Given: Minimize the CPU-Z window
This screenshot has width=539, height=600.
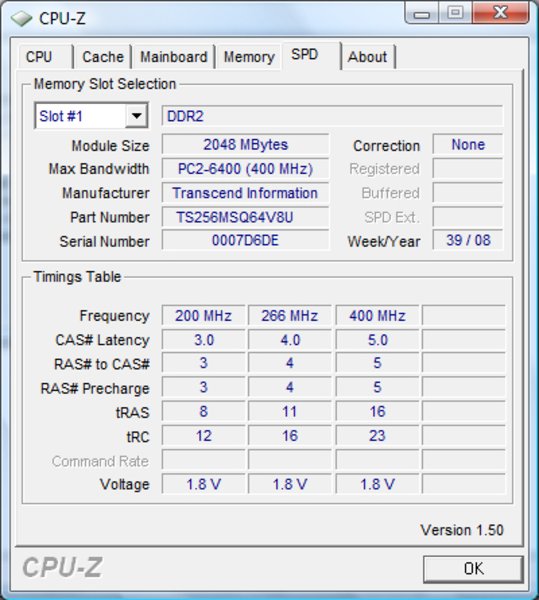Looking at the screenshot, I should 422,14.
